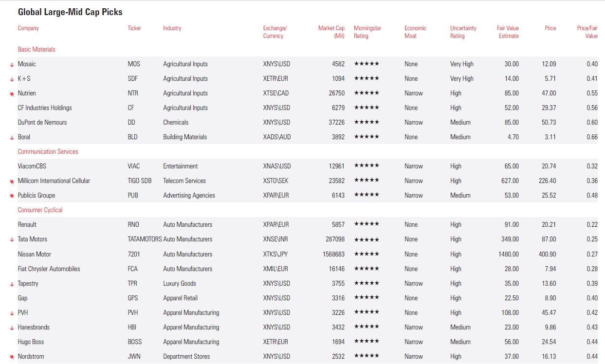Click the Economic Moat column header

(x=415, y=32)
